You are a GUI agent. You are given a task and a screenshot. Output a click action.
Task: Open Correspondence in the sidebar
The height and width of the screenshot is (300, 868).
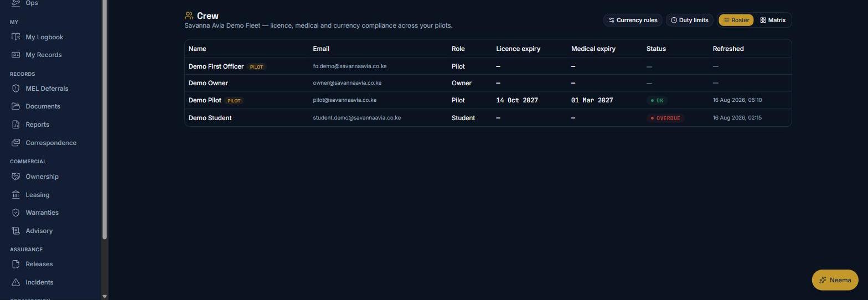coord(51,143)
